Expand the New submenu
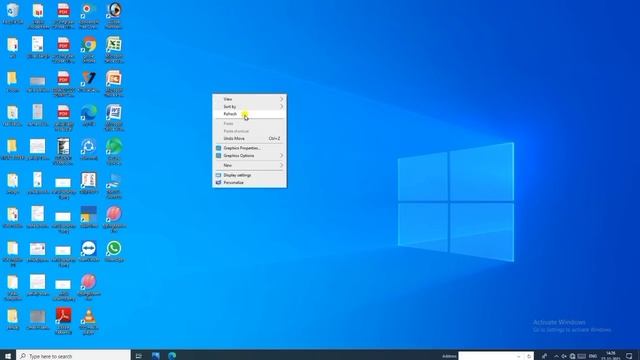This screenshot has height=360, width=640. (x=249, y=165)
